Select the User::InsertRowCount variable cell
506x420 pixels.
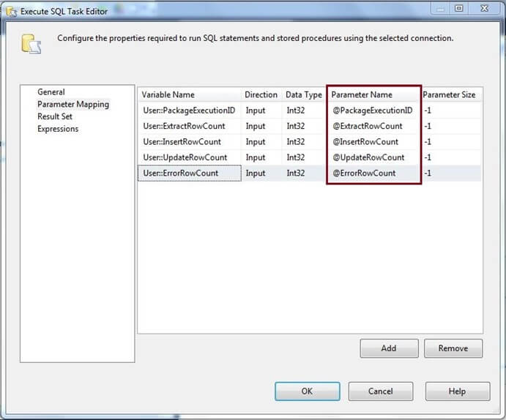pos(190,142)
